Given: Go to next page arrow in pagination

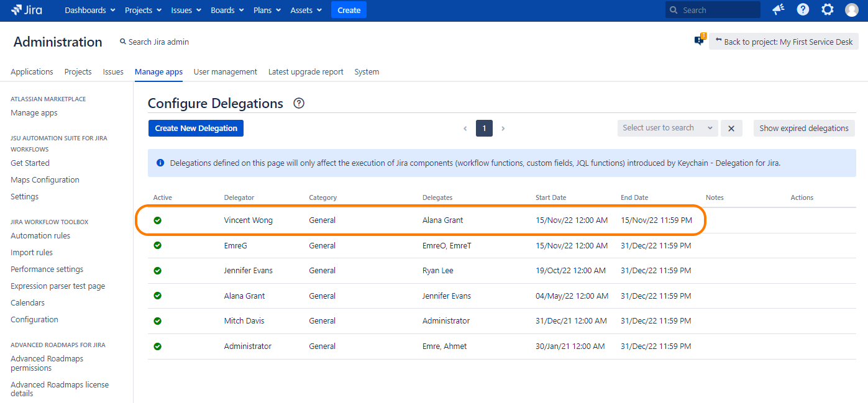Looking at the screenshot, I should tap(503, 129).
